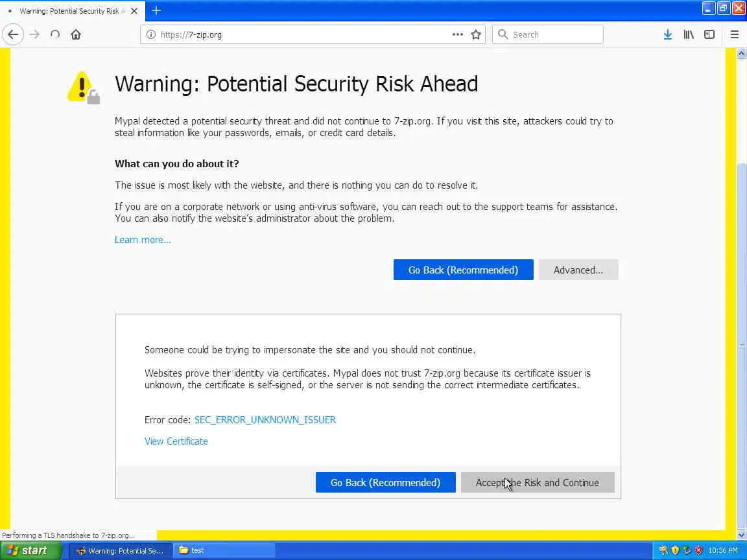Click the TLS handshake status text
This screenshot has width=747, height=560.
tap(68, 535)
